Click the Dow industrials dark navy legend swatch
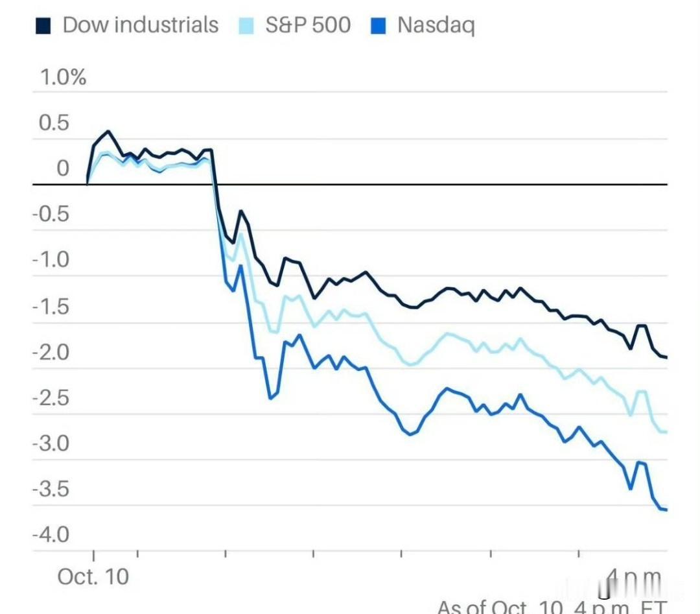The height and width of the screenshot is (614, 700). pyautogui.click(x=42, y=26)
